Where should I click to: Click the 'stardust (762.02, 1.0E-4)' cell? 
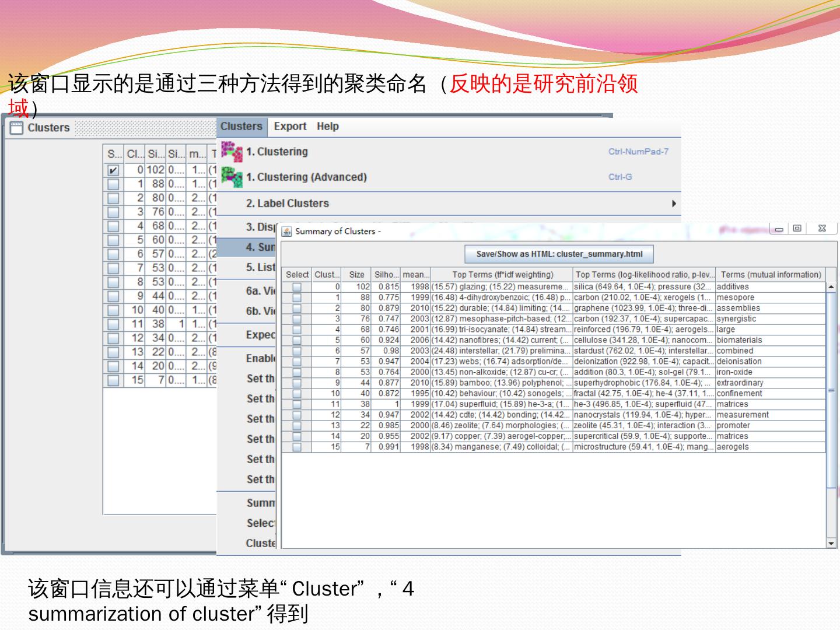644,351
